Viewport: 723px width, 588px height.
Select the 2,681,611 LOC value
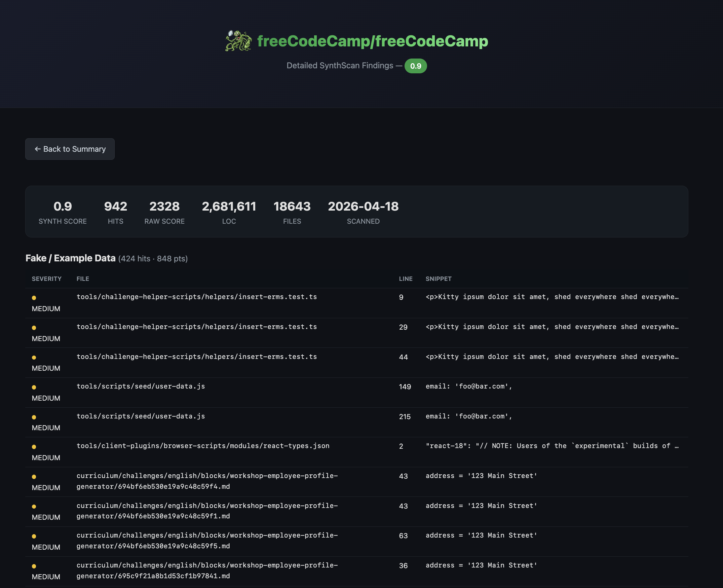click(229, 206)
